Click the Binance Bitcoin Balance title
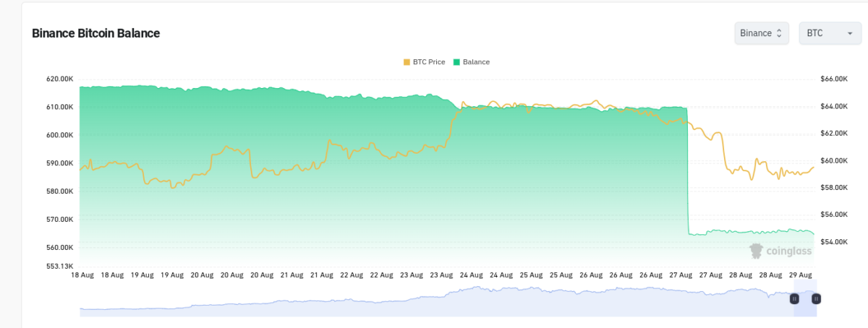 (x=95, y=33)
